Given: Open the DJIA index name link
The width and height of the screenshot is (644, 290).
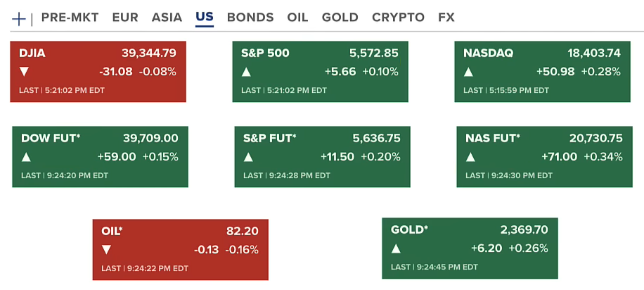Looking at the screenshot, I should (33, 53).
